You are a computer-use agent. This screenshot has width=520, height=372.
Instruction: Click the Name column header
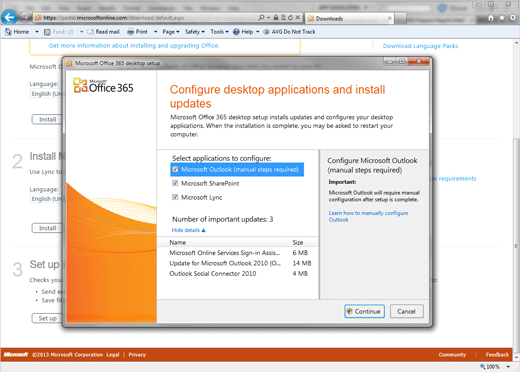click(x=222, y=242)
